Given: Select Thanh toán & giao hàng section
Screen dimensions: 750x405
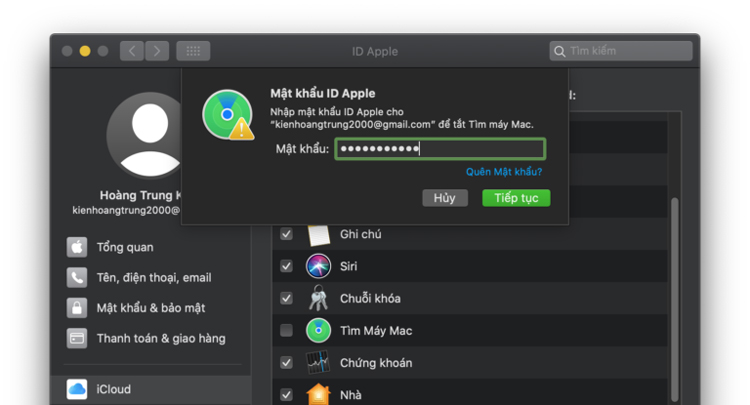Looking at the screenshot, I should [161, 339].
